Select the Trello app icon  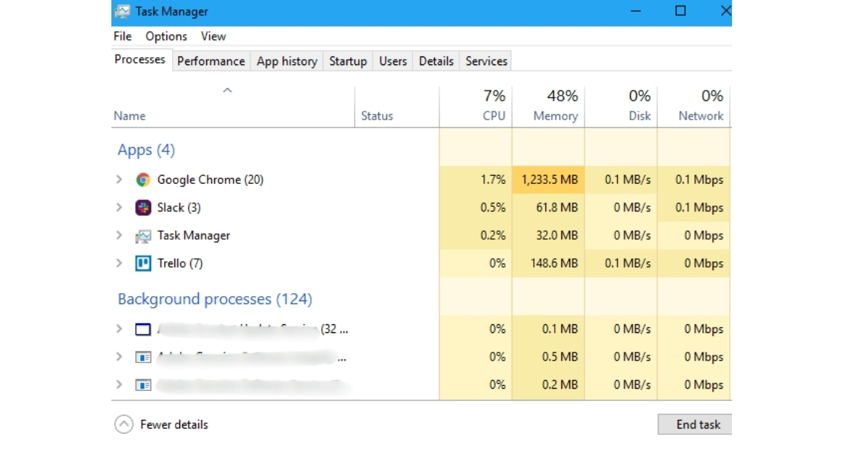tap(145, 263)
